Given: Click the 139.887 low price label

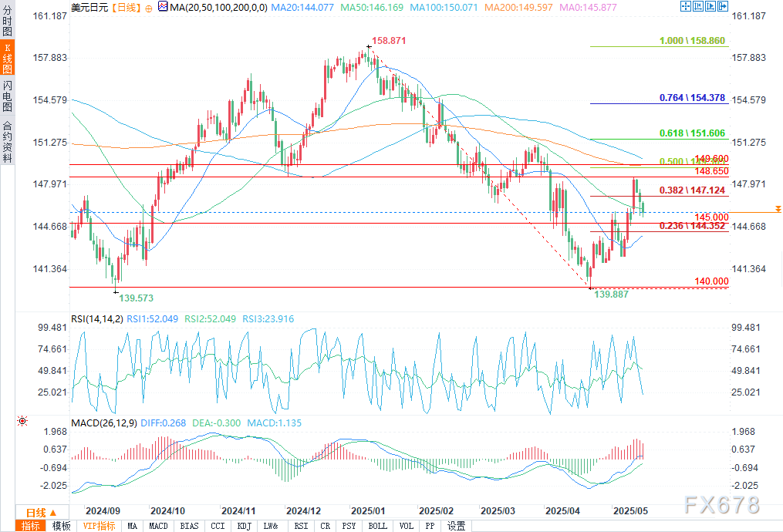Looking at the screenshot, I should point(611,295).
